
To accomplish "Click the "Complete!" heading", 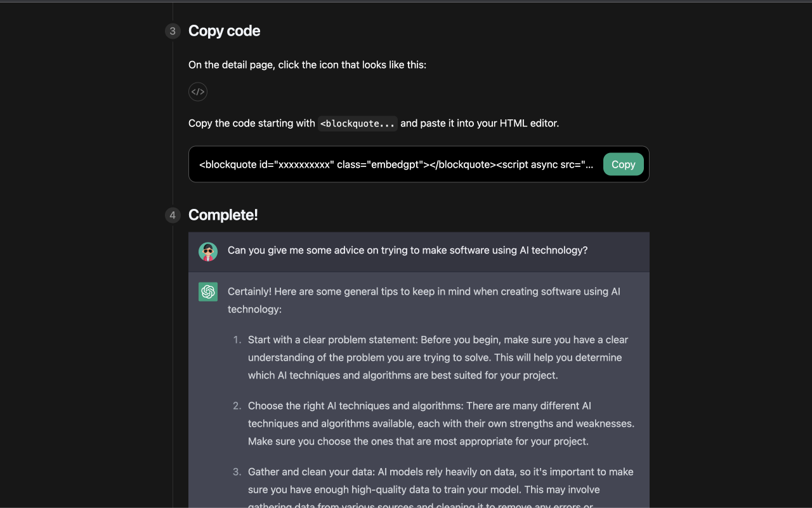I will (x=223, y=215).
